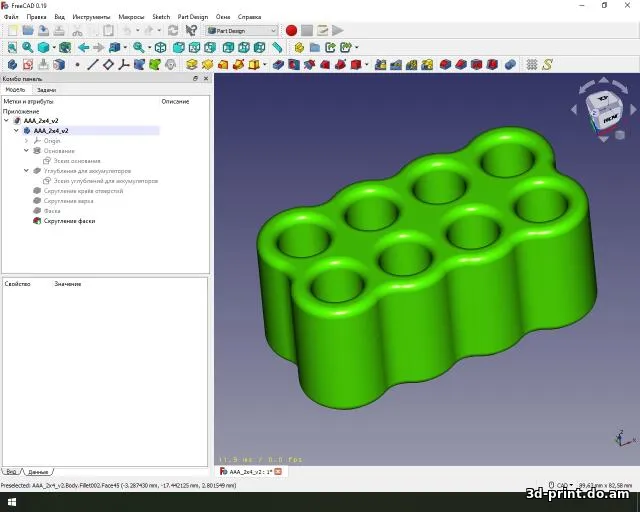Click the Save document icon
Screen dimensions: 640x512
[x=43, y=31]
